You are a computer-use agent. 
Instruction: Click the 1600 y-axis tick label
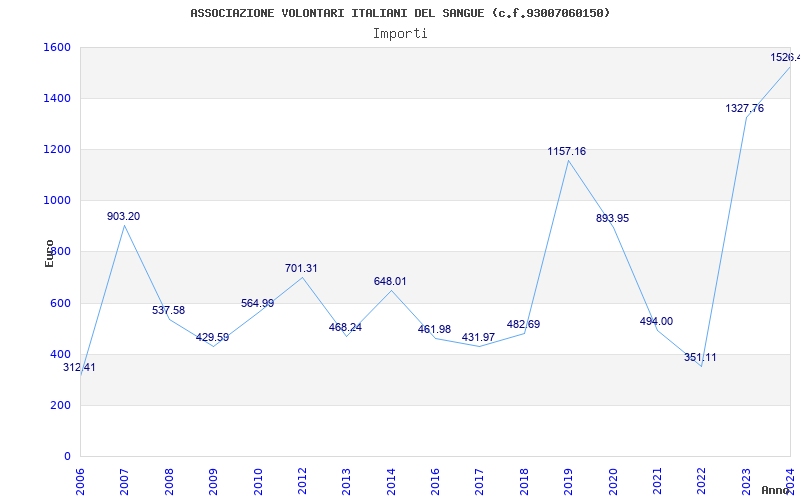click(x=57, y=47)
